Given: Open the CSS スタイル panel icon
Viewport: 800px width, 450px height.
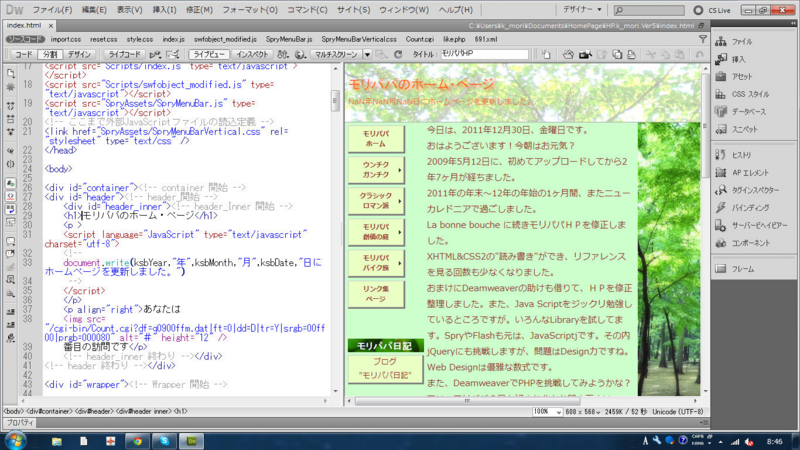Looking at the screenshot, I should (721, 94).
